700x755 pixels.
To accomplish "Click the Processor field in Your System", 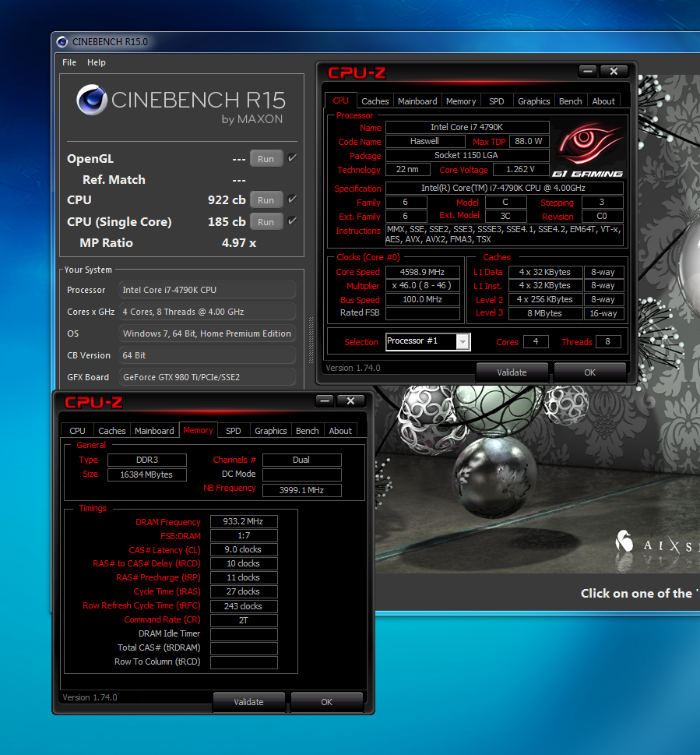I will (x=207, y=290).
